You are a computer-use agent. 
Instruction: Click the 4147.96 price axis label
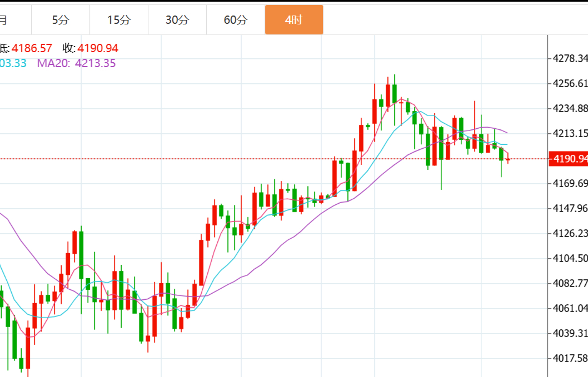click(570, 208)
